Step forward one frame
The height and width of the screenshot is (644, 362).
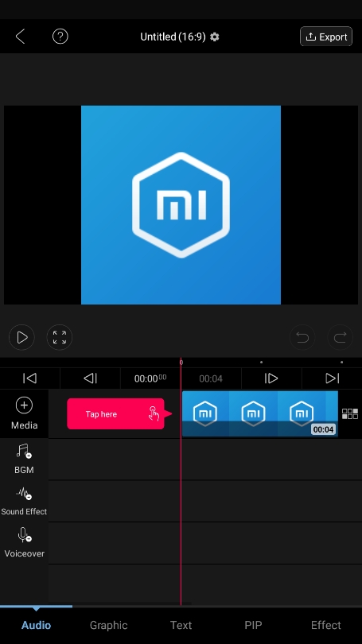271,378
